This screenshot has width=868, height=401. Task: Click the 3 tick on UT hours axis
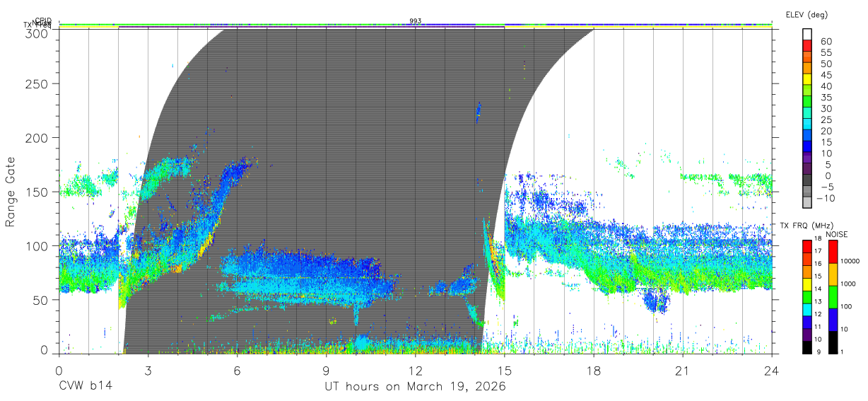coord(148,370)
